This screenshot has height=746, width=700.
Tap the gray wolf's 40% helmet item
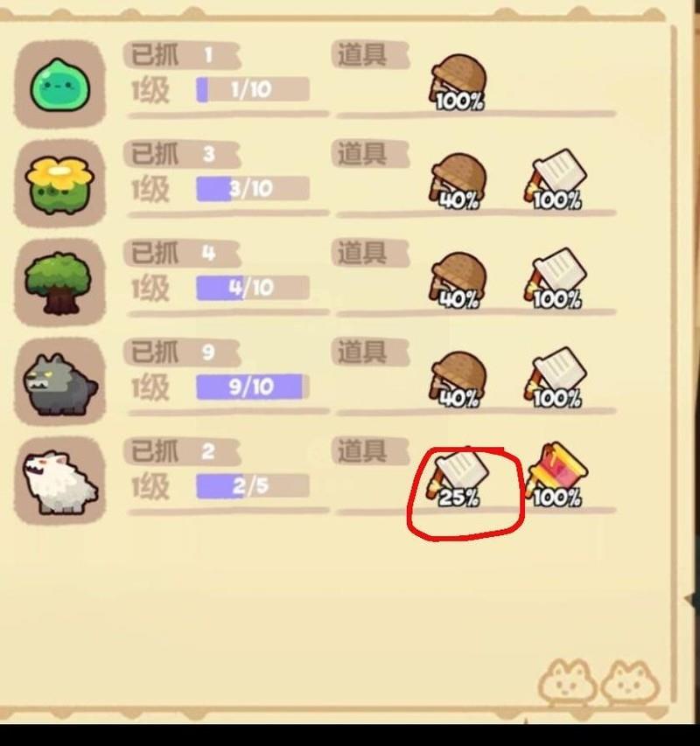click(x=458, y=380)
